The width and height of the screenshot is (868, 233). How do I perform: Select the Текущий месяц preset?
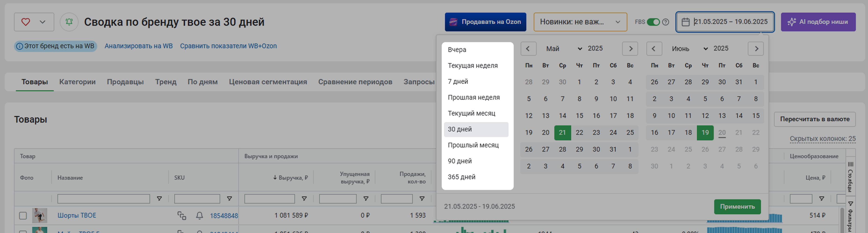pos(476,113)
